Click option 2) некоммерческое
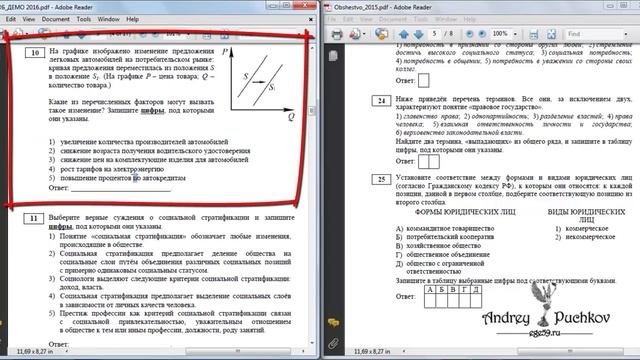The width and height of the screenshot is (640, 360). (x=585, y=237)
